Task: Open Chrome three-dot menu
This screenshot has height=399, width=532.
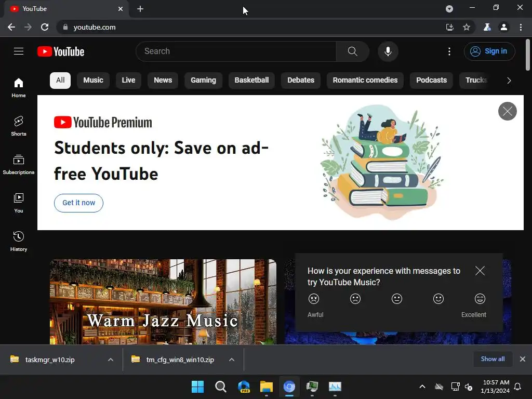Action: tap(521, 27)
